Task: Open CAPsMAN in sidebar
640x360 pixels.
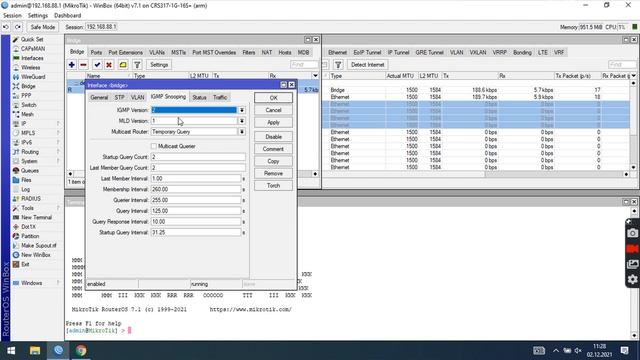Action: click(33, 49)
